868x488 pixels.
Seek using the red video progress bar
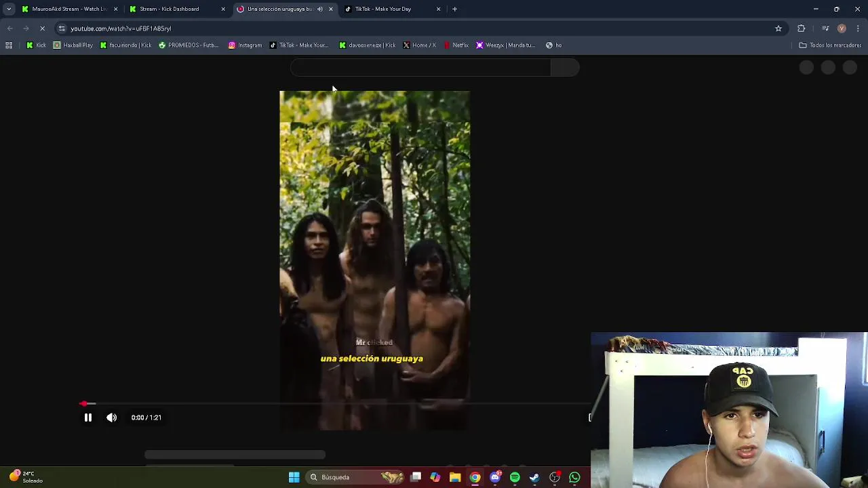click(336, 404)
